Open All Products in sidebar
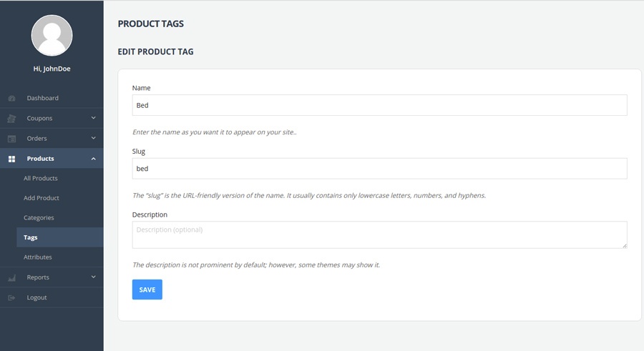 click(x=41, y=178)
